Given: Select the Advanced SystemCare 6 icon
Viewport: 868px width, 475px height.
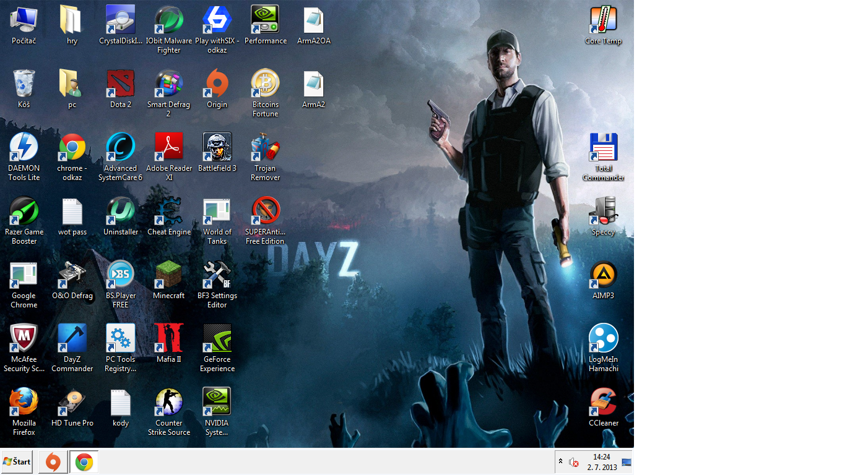Looking at the screenshot, I should pos(120,157).
